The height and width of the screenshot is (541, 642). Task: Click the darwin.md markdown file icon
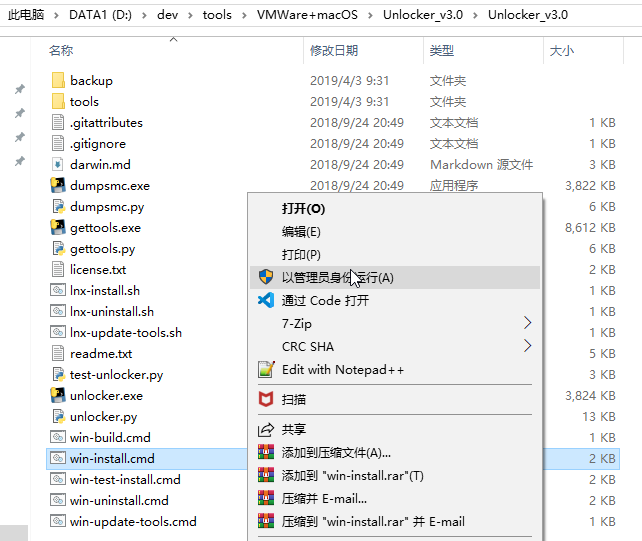(x=58, y=164)
